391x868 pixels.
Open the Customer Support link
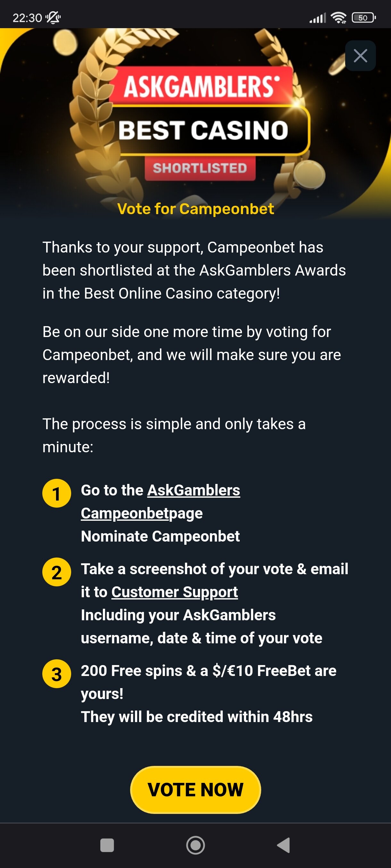[x=174, y=592]
